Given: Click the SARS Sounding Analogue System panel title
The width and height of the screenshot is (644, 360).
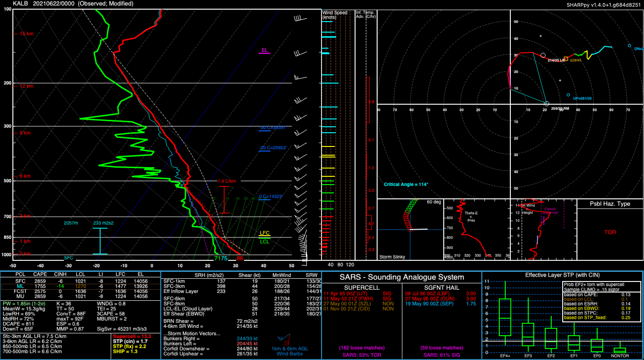Looking at the screenshot, I should (x=401, y=277).
